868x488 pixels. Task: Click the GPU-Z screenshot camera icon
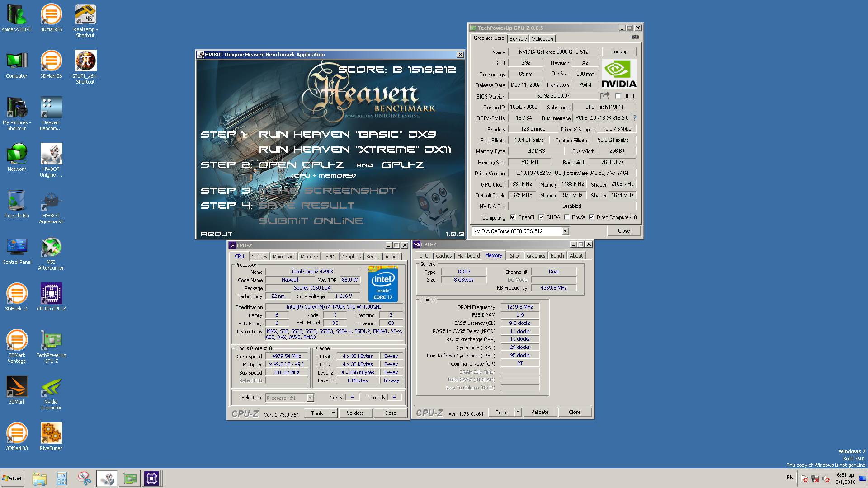[x=635, y=37]
